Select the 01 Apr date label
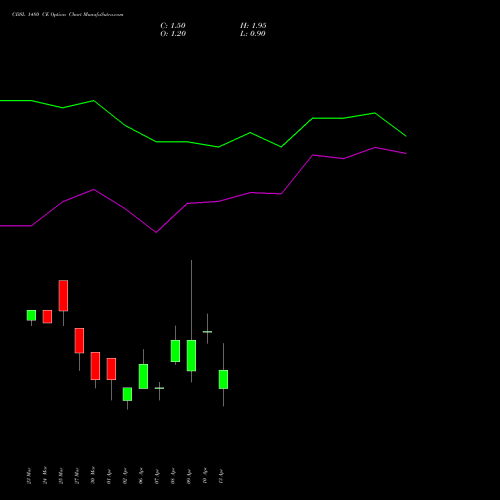500x500 pixels. [x=109, y=476]
